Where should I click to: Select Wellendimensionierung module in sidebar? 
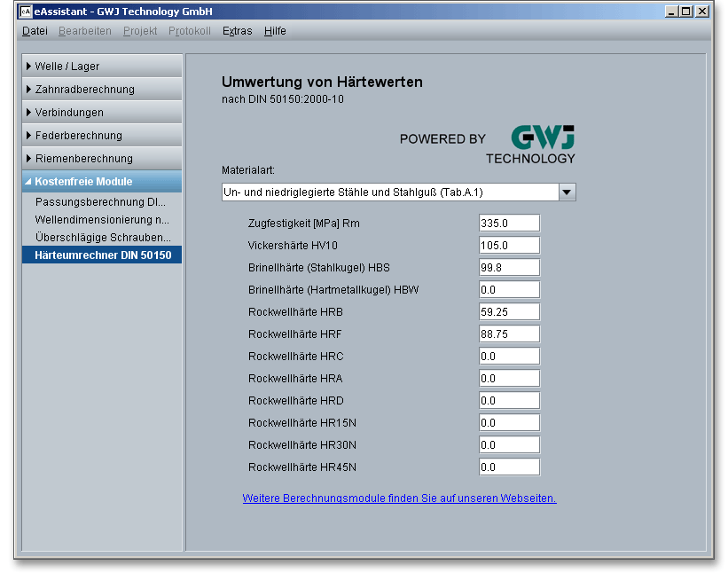pyautogui.click(x=102, y=220)
